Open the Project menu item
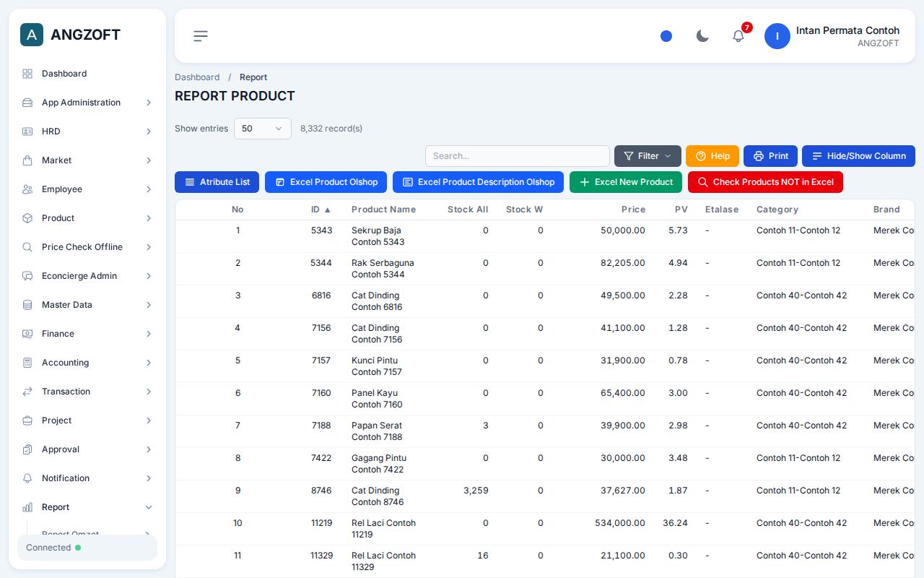Image resolution: width=924 pixels, height=578 pixels. click(x=87, y=420)
